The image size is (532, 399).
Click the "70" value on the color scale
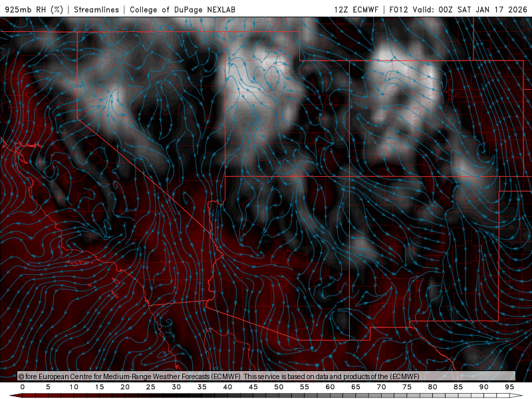coord(381,387)
